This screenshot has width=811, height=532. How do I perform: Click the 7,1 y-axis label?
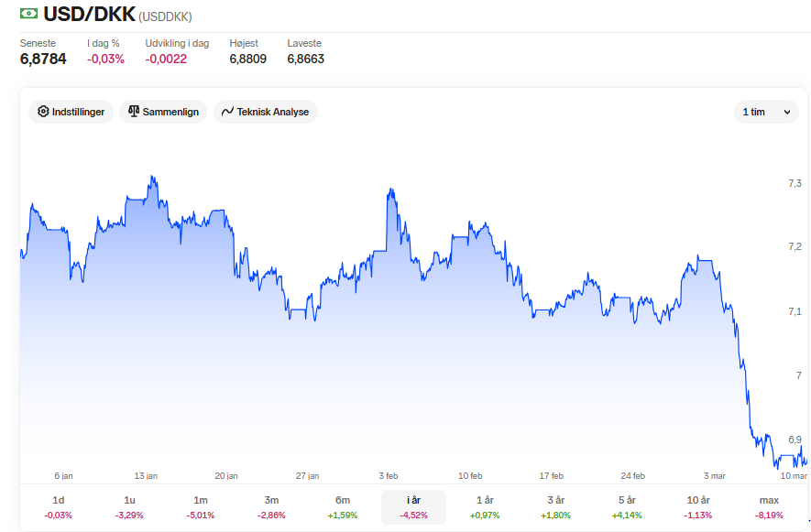coord(795,311)
